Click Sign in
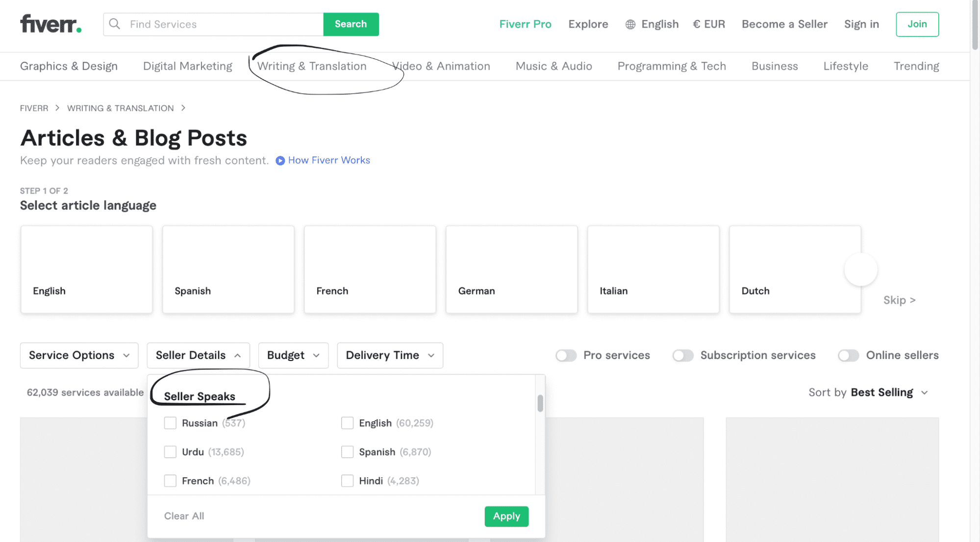 coord(861,24)
